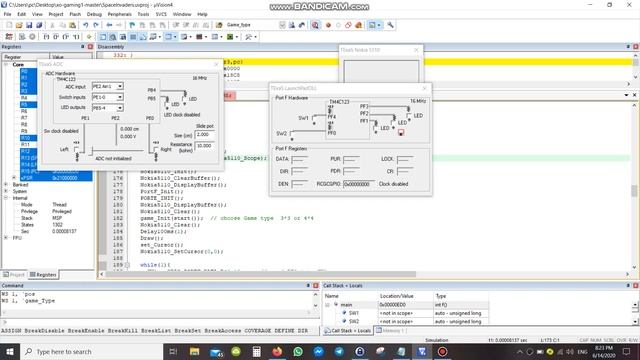The image size is (640, 360).
Task: Toggle the PB4 LED box in the ADC window
Action: coord(184,99)
